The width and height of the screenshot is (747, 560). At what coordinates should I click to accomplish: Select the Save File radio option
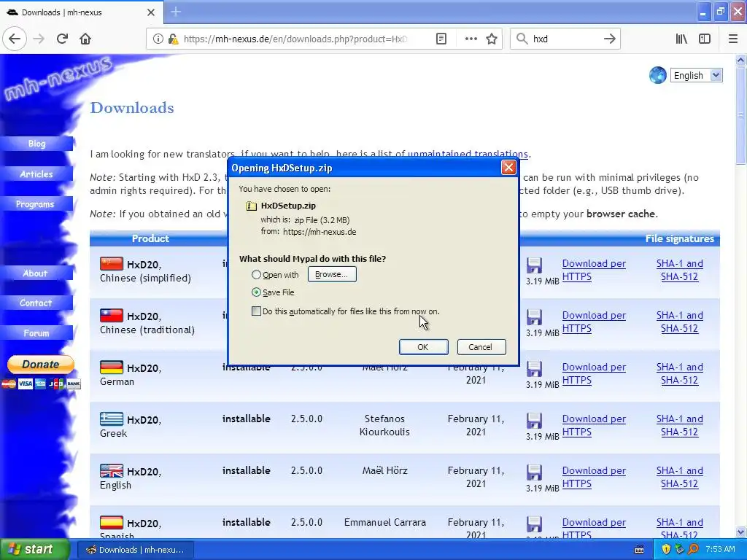pos(256,292)
